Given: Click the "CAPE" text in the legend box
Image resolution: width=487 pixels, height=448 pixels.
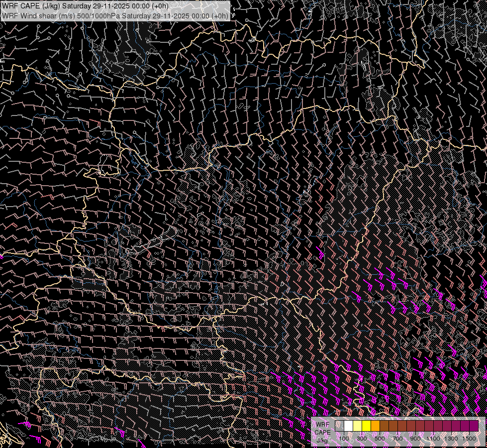Looking at the screenshot, I should 322,432.
